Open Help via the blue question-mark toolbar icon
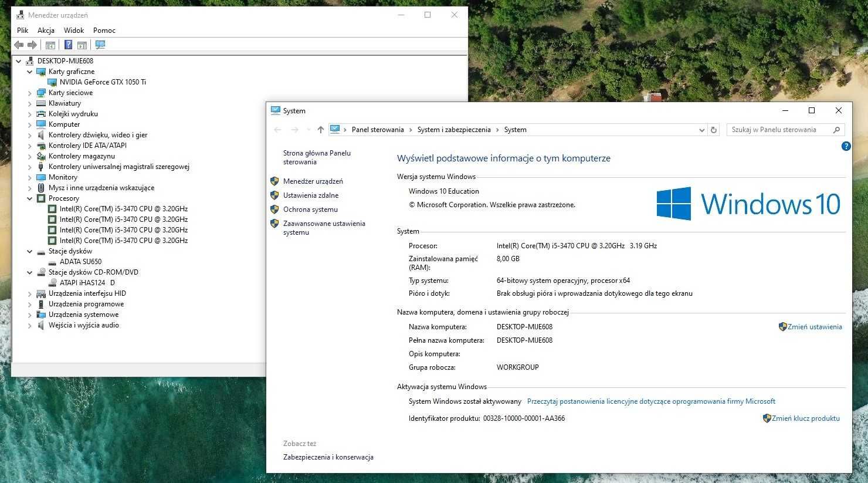The height and width of the screenshot is (483, 868). pos(68,45)
